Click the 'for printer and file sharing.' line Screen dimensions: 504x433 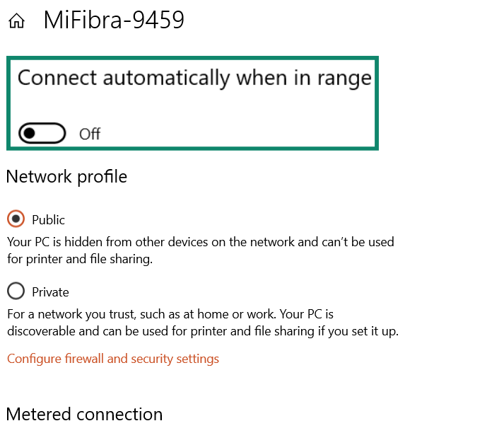point(80,259)
